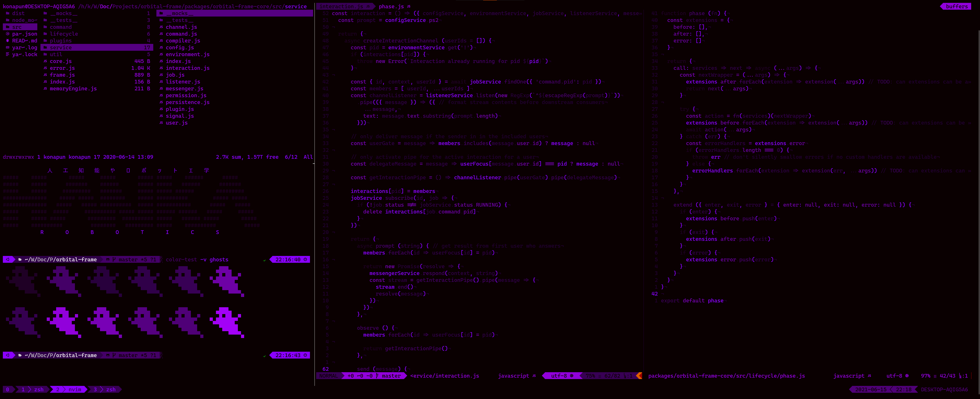Click the green checkmark beside 22:16:43

[x=264, y=356]
